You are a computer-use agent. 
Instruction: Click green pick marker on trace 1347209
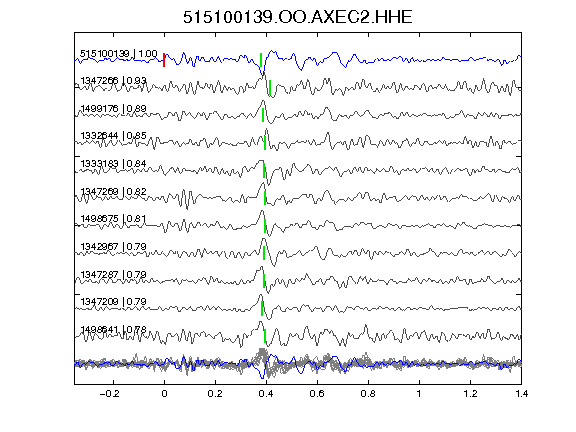262,308
